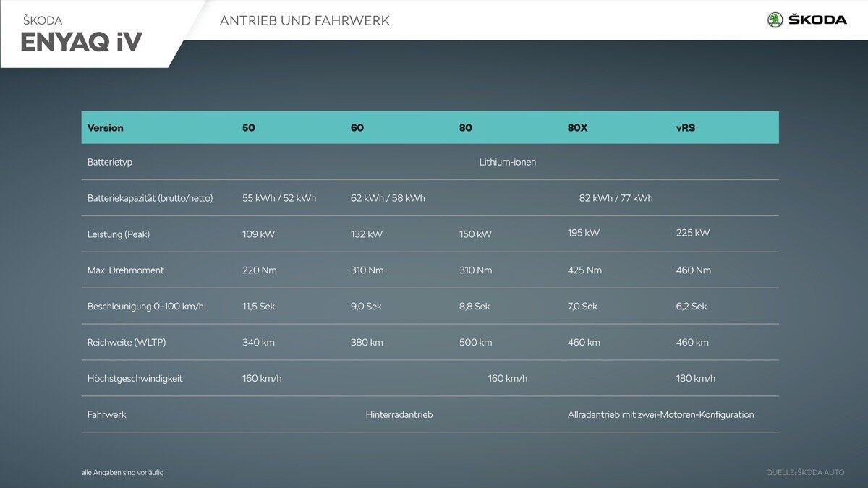Select the 425 Nm torque value
Image resolution: width=868 pixels, height=488 pixels.
tap(584, 270)
